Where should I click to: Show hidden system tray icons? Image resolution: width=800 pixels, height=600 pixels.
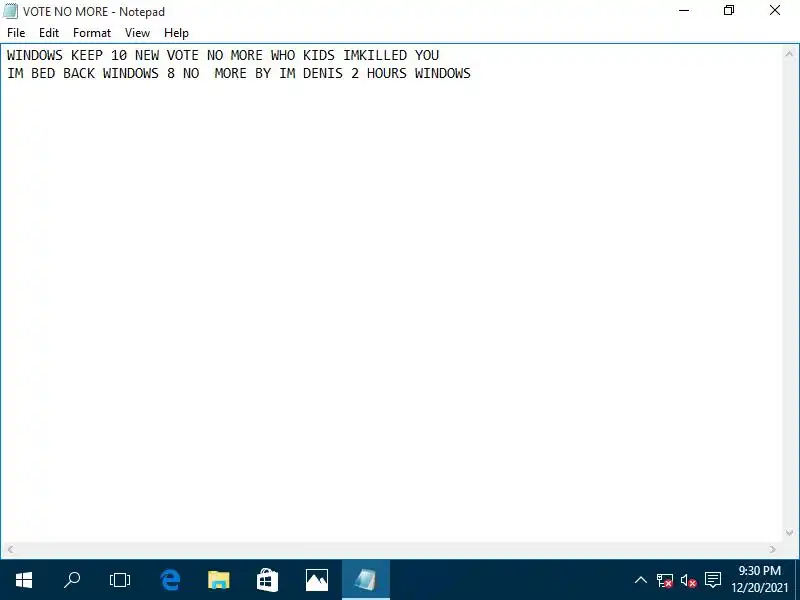[x=640, y=580]
